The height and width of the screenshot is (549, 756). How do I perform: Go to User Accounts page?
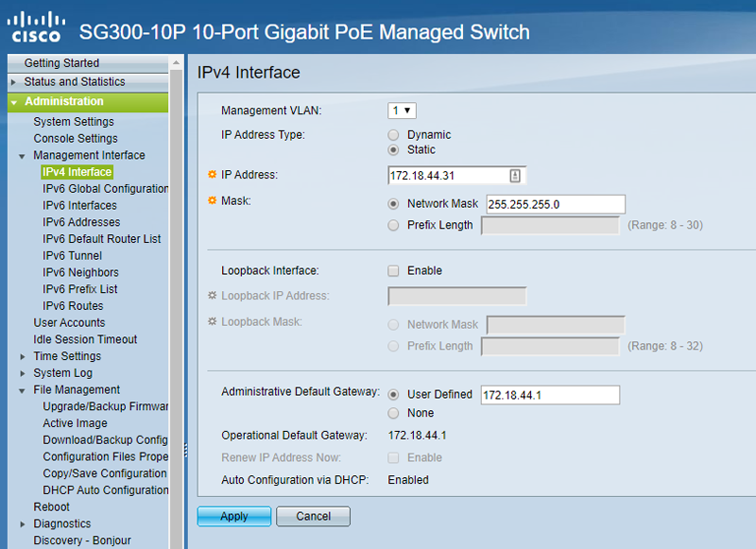pyautogui.click(x=69, y=323)
